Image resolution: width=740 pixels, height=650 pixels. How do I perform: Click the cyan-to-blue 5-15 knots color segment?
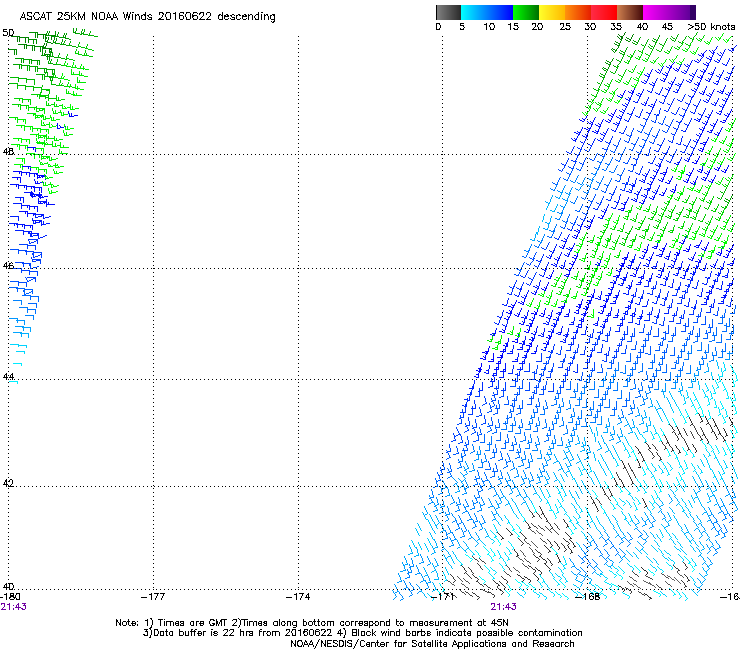point(487,12)
